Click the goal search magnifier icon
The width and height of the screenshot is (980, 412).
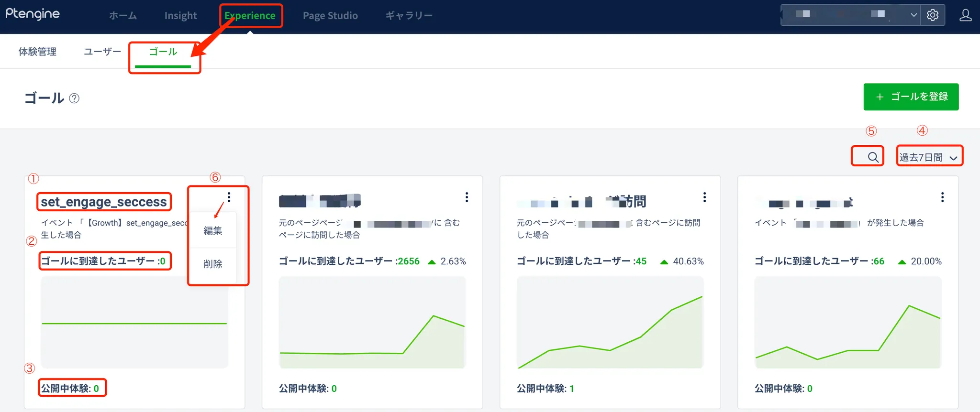[873, 157]
